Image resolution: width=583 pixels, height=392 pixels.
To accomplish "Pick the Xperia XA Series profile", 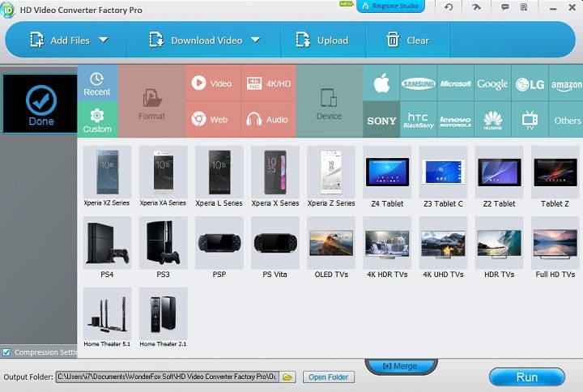I will tap(164, 177).
